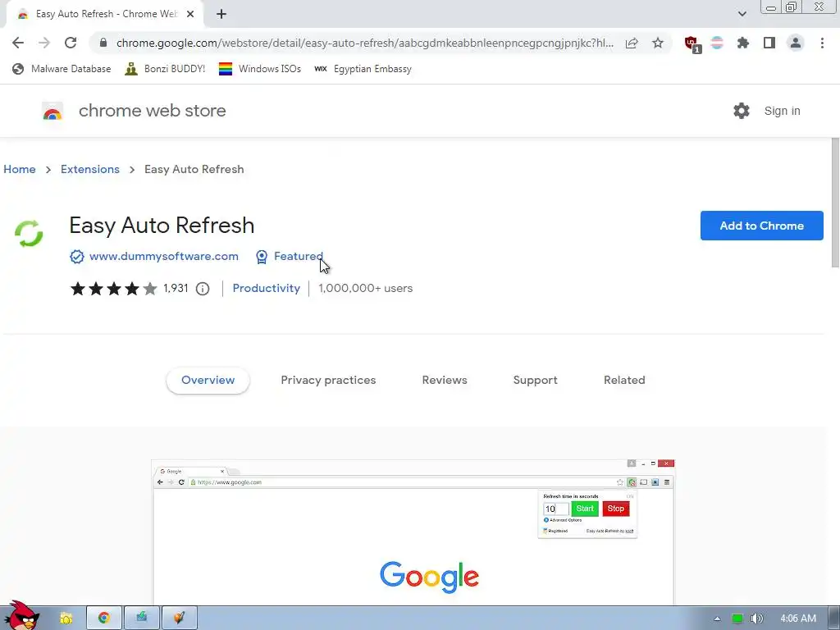Viewport: 840px width, 630px height.
Task: Switch to the Reviews tab
Action: pyautogui.click(x=445, y=381)
